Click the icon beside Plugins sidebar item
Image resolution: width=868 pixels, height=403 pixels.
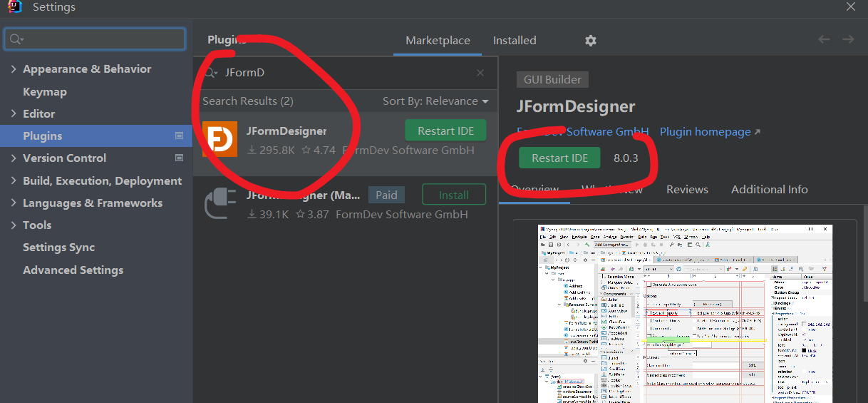coord(180,136)
